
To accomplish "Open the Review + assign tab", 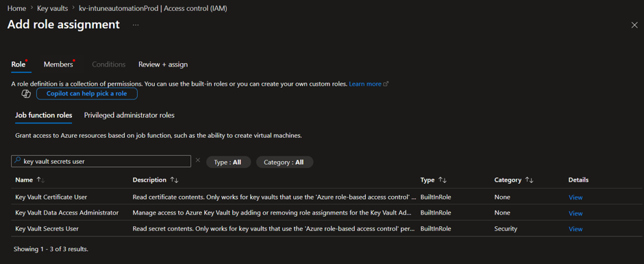I will coord(163,64).
